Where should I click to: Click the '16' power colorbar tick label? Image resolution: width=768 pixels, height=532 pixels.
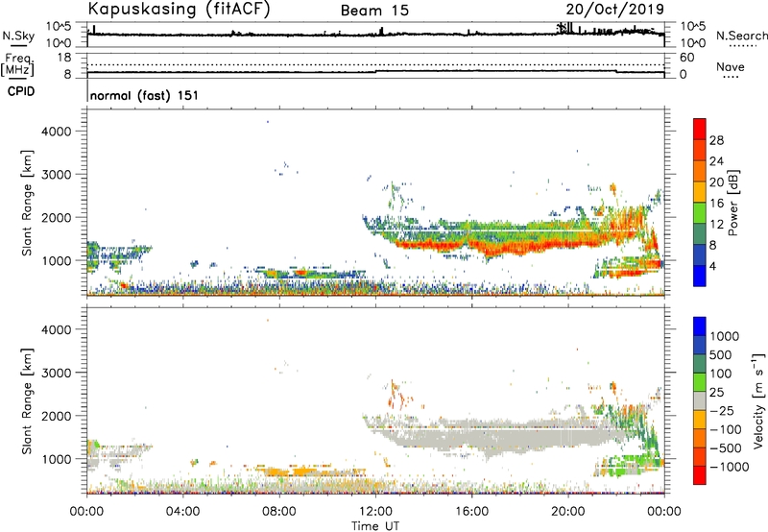(716, 204)
